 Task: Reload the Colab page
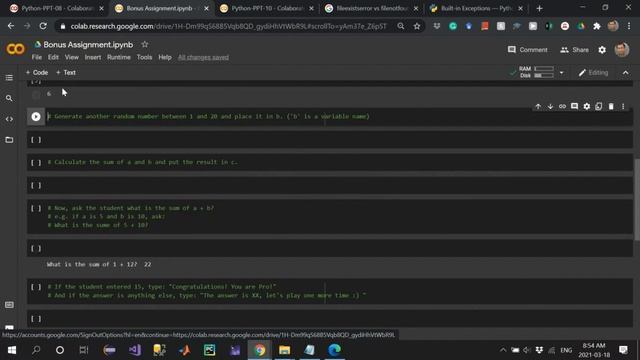(43, 26)
